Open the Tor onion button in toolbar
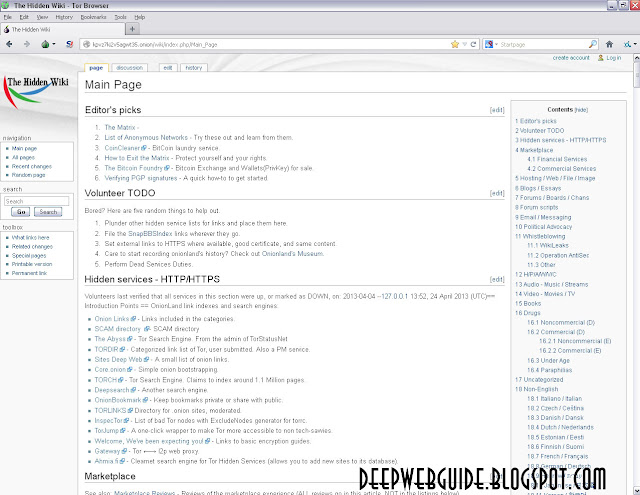The image size is (640, 495). [45, 44]
